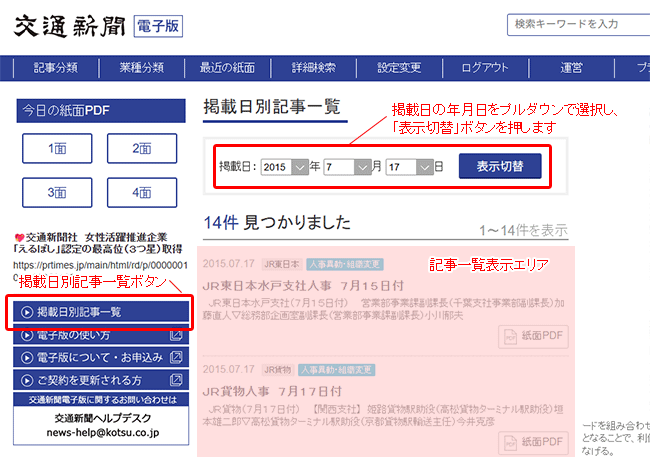Viewport: 650px width, 457px height.
Task: Open 設定変更 from the navigation bar
Action: tap(399, 68)
